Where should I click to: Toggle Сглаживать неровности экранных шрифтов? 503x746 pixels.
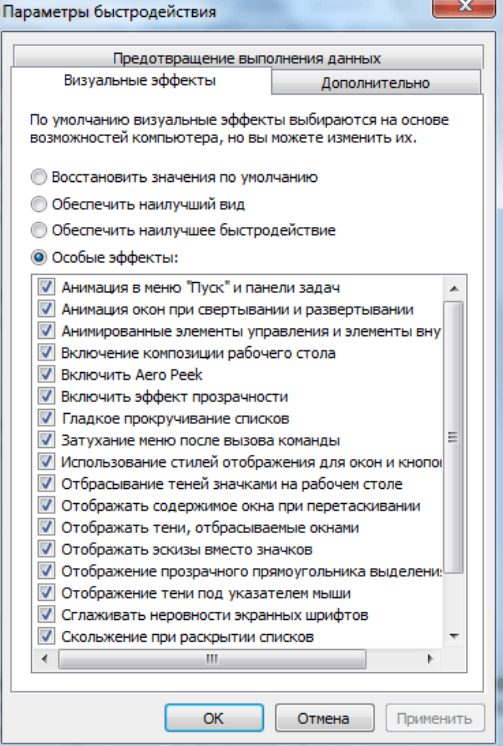pyautogui.click(x=46, y=615)
